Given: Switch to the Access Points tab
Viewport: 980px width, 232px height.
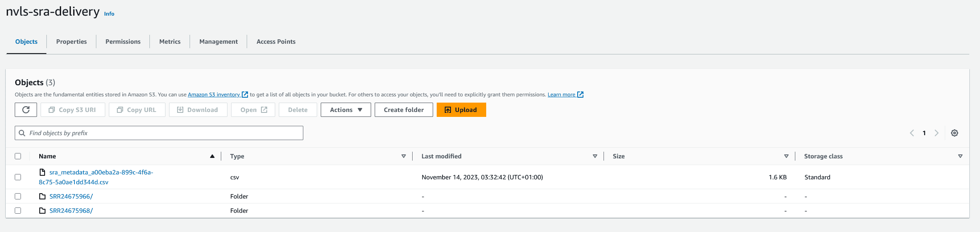Looking at the screenshot, I should tap(276, 41).
